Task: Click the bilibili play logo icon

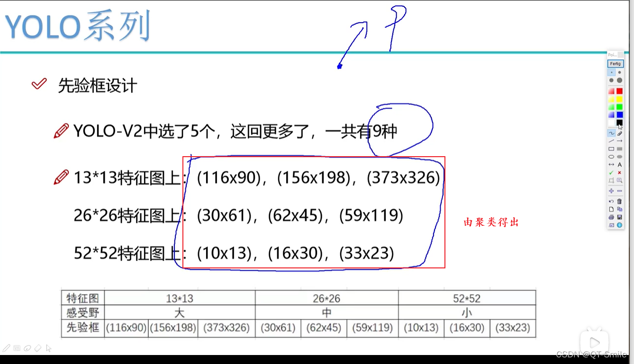Action: tap(593, 341)
